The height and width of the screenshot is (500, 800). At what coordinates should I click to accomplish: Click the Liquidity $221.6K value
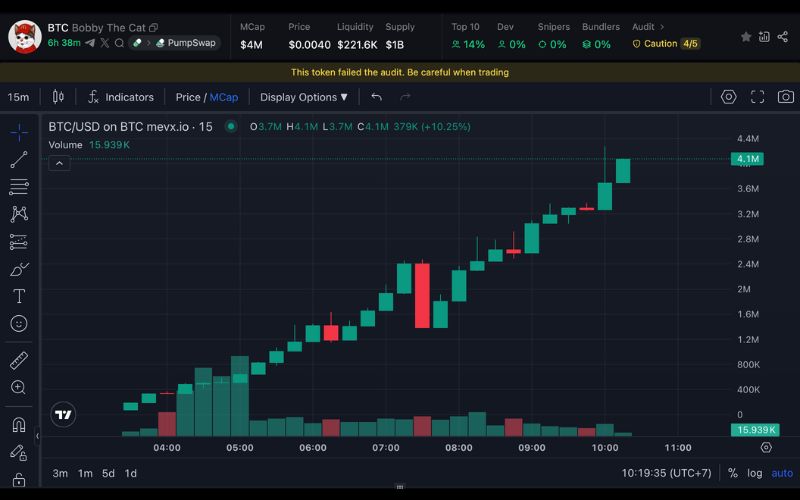coord(357,45)
